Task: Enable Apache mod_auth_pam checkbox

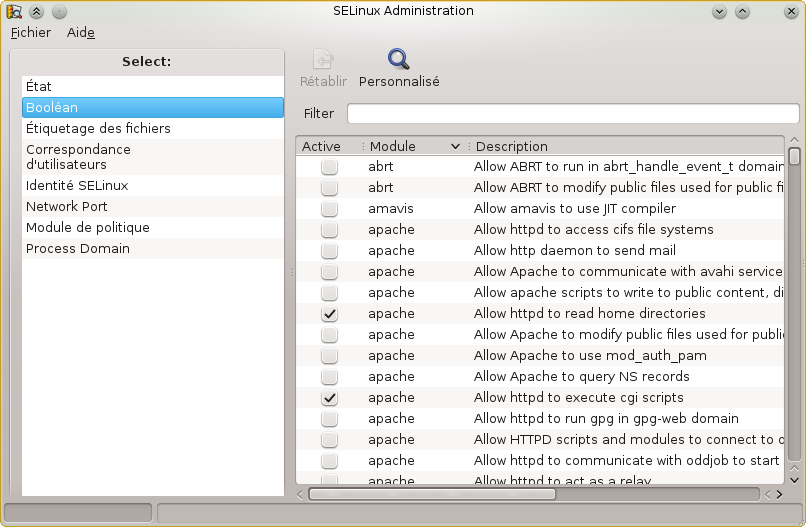Action: (x=329, y=356)
